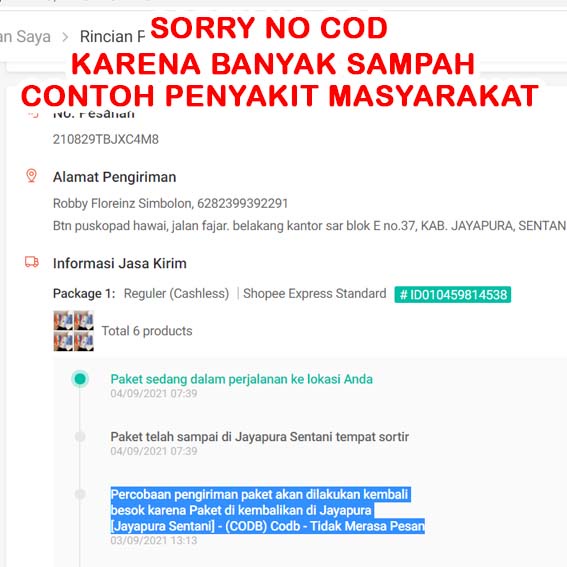The image size is (567, 567).
Task: Click 'Shopee Express Standard' courier name
Action: click(315, 293)
